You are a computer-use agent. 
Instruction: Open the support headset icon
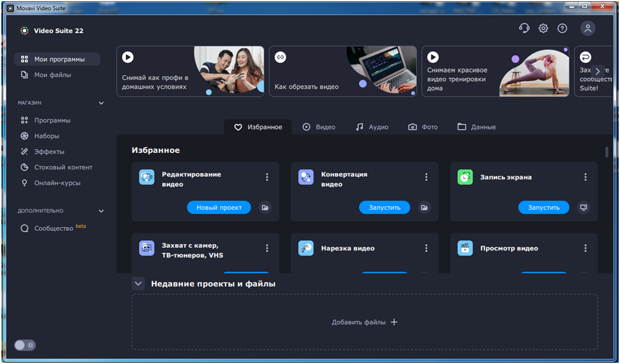click(x=524, y=28)
